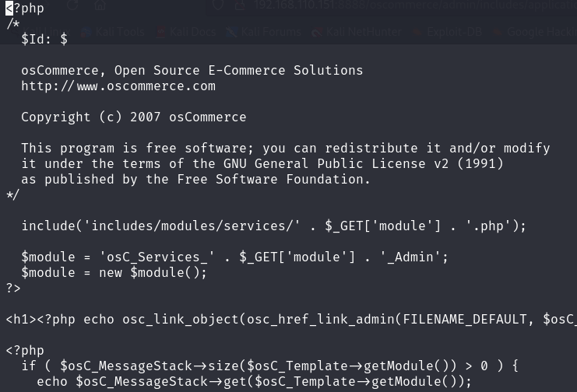Click the highlighted cursor on opening PHP tag

point(9,9)
